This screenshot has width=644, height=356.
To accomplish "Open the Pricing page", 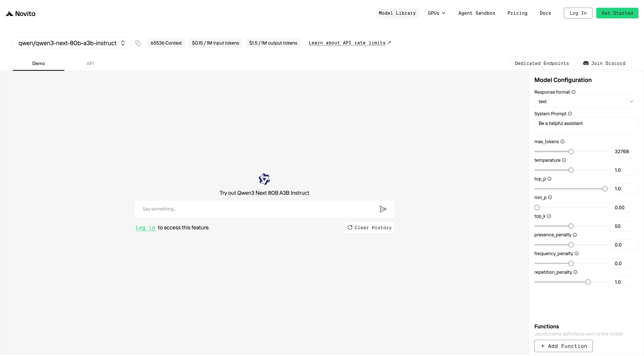I will pyautogui.click(x=517, y=13).
